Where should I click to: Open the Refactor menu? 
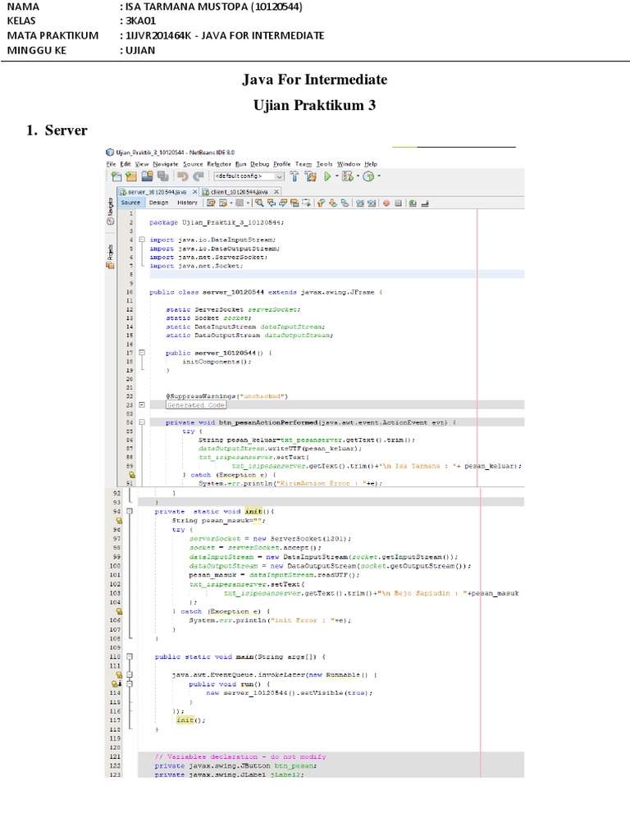[x=219, y=164]
